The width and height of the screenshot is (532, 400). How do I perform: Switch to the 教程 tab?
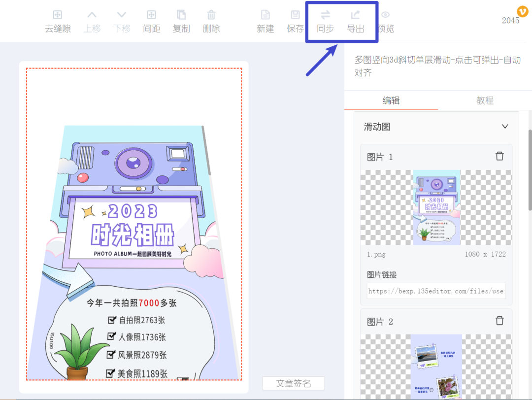[x=485, y=100]
